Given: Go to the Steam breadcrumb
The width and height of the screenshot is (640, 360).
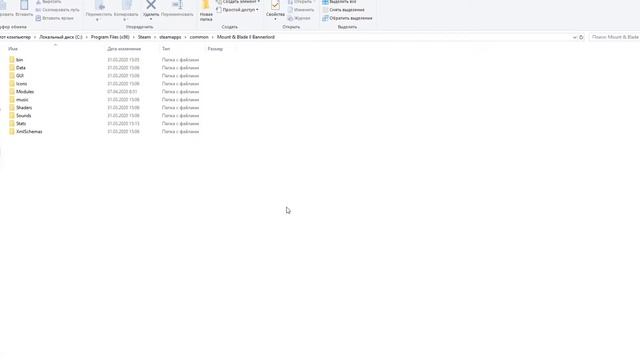Looking at the screenshot, I should pos(144,37).
